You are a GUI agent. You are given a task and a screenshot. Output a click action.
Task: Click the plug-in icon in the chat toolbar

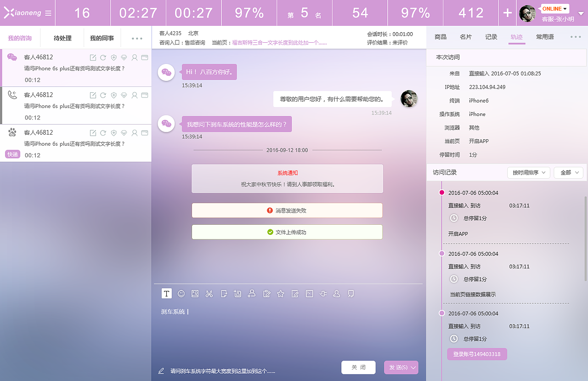(323, 294)
